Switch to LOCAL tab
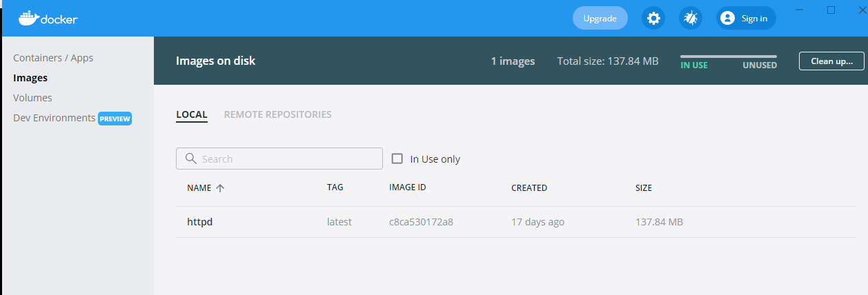Screen dimensions: 868x295 (192, 114)
